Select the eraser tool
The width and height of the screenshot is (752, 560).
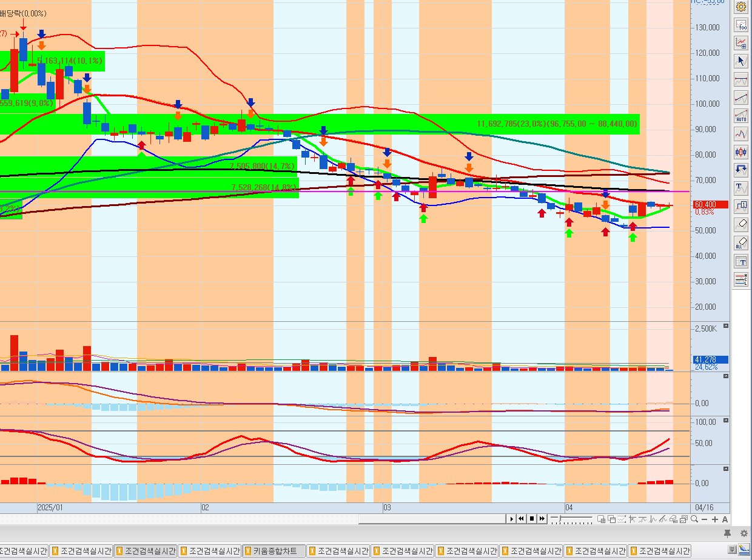741,225
